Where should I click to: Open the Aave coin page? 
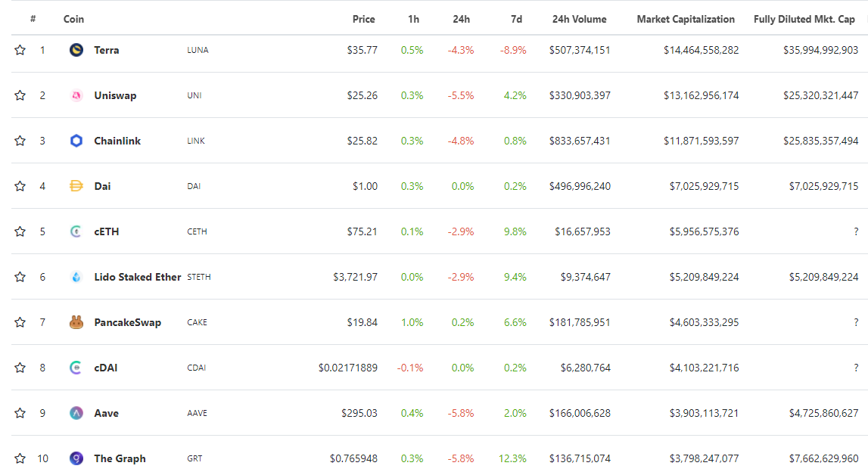click(x=106, y=413)
